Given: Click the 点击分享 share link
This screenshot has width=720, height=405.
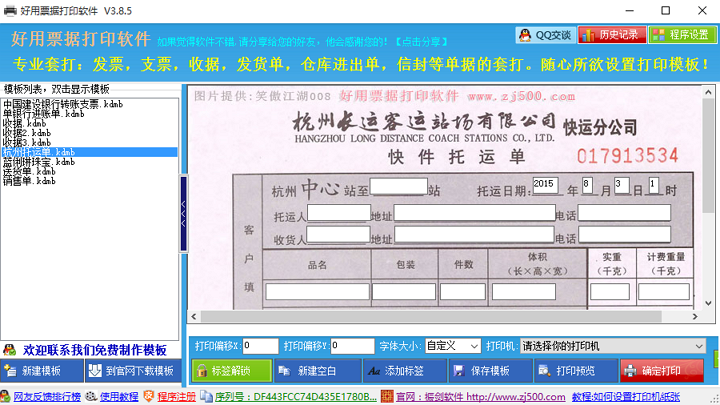Looking at the screenshot, I should tap(422, 42).
